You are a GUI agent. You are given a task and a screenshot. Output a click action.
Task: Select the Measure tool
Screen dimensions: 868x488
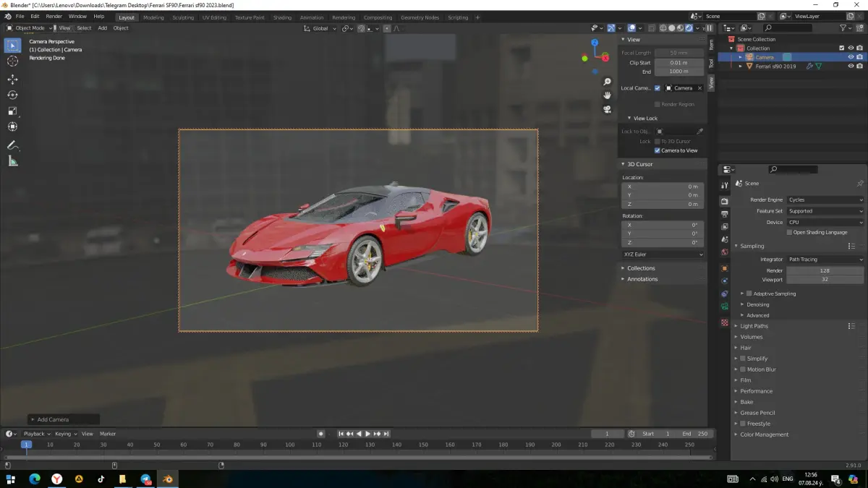click(12, 161)
